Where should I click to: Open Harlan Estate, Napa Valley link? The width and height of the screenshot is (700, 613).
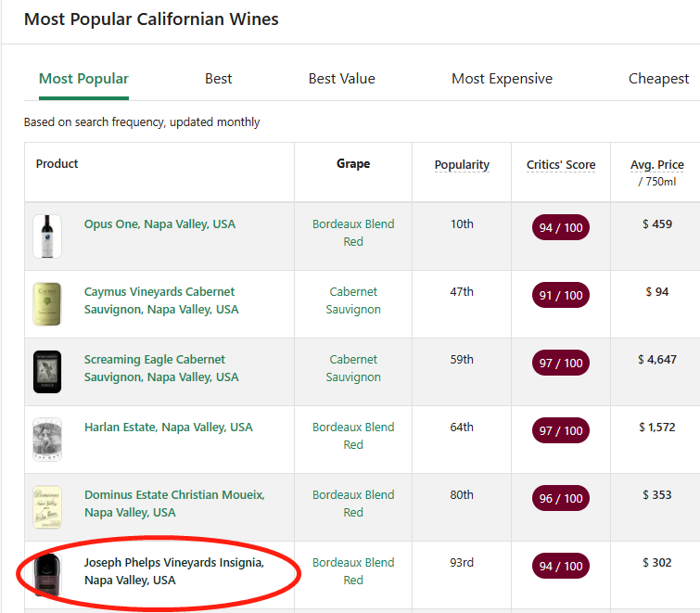tap(168, 428)
